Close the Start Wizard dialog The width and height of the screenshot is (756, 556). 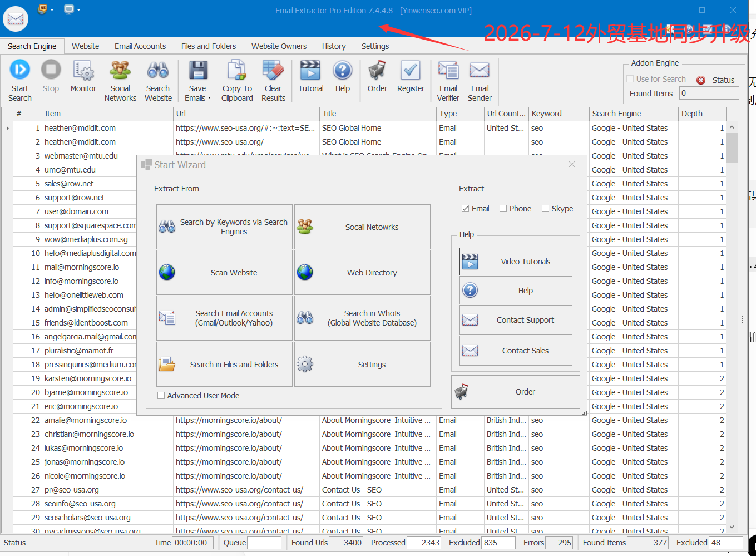coord(572,164)
